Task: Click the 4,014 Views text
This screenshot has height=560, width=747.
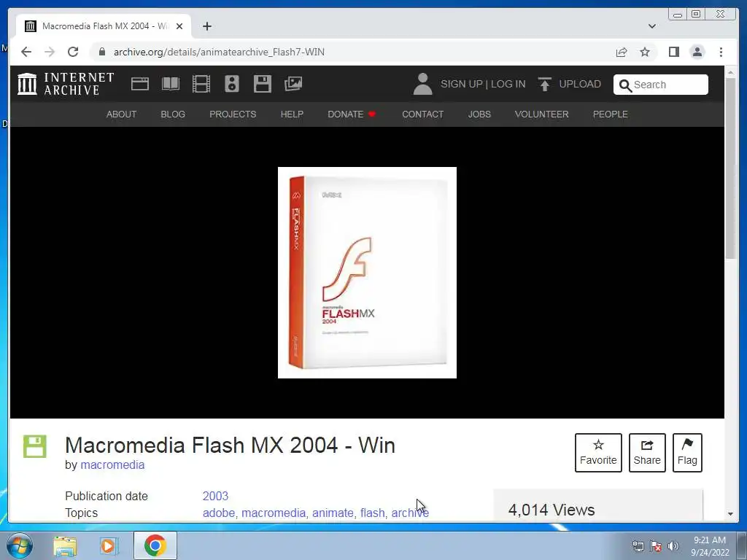Action: [551, 510]
